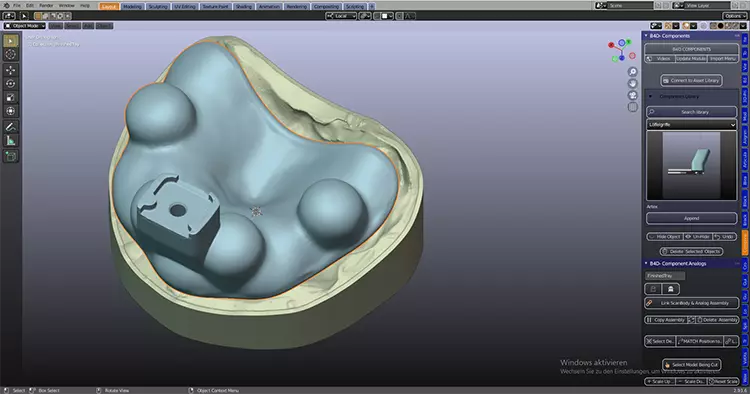Image resolution: width=750 pixels, height=394 pixels.
Task: Click the padlock icon under FinishedTray
Action: pos(653,289)
